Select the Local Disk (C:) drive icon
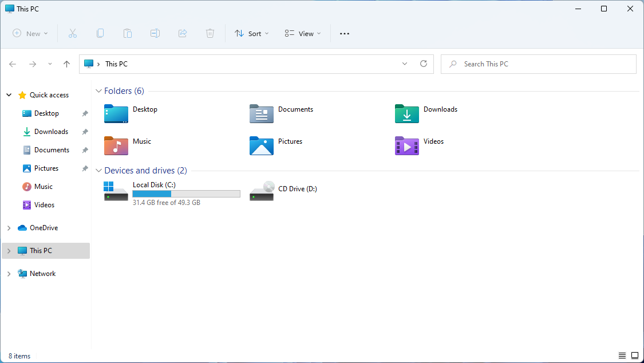The height and width of the screenshot is (363, 644). pyautogui.click(x=116, y=191)
